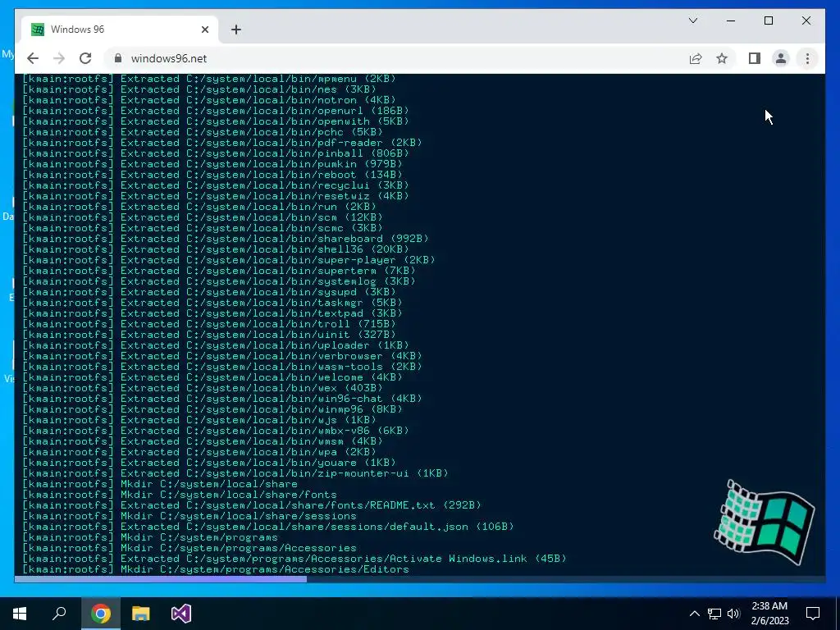Open the network status tray icon
The image size is (840, 630).
(x=714, y=614)
